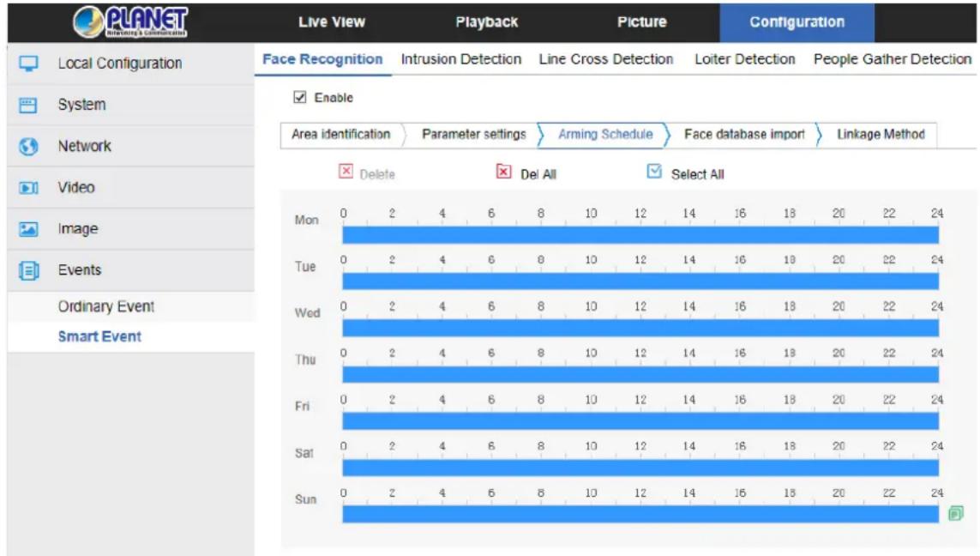Open the Ordinary Event submenu
This screenshot has width=980, height=556.
tap(105, 306)
